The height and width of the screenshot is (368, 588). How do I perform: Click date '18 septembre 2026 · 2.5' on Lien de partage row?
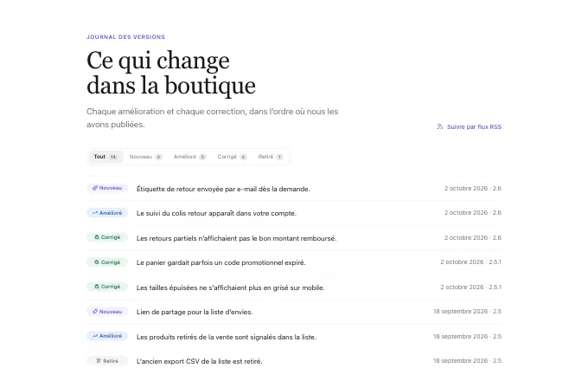467,312
